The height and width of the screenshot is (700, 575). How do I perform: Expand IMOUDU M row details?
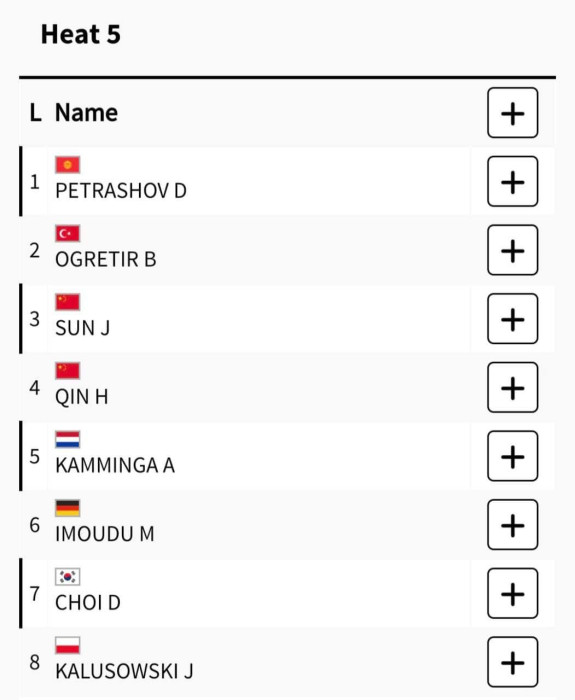[x=512, y=525]
